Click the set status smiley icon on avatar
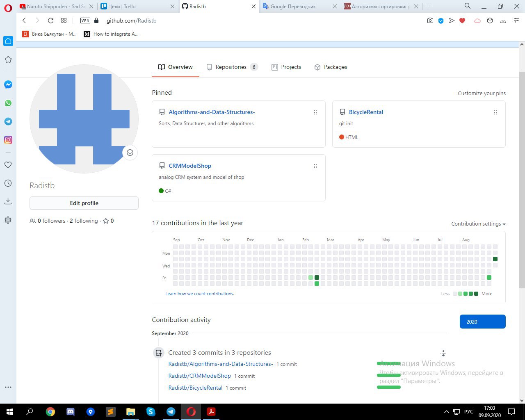The image size is (525, 420). [x=130, y=153]
